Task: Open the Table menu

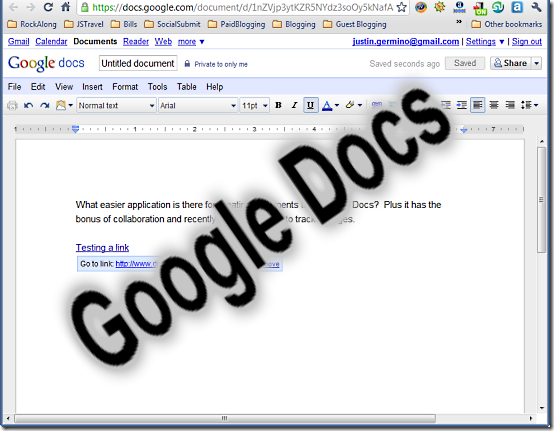Action: point(187,87)
